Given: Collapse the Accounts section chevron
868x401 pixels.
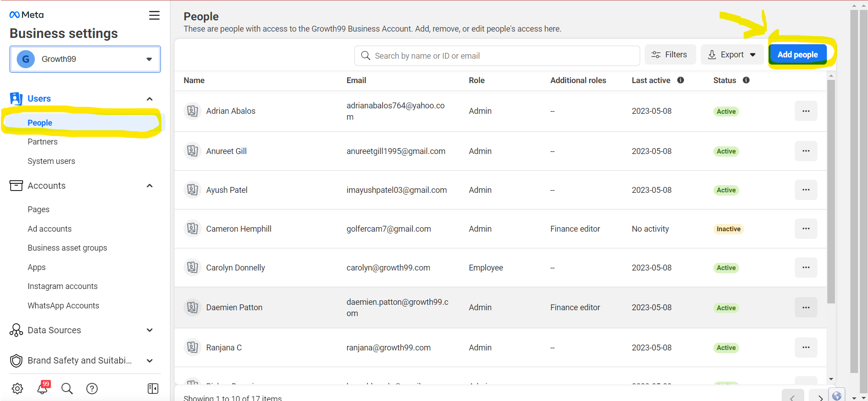Looking at the screenshot, I should [x=150, y=186].
